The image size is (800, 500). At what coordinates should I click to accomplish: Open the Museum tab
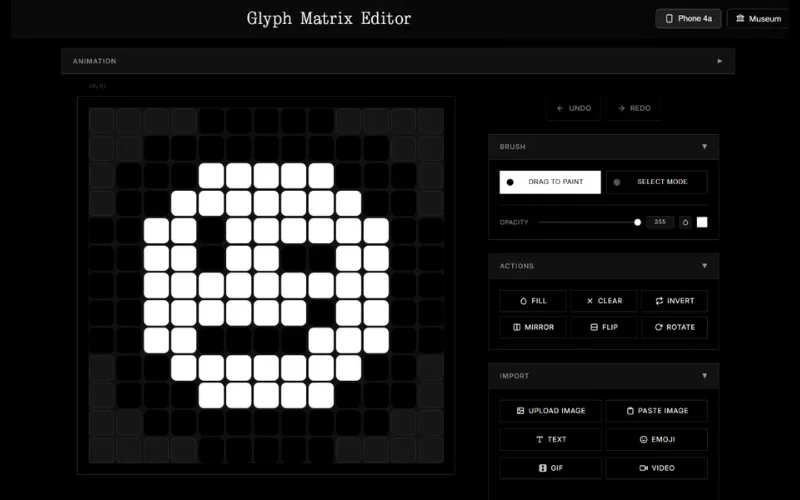point(759,18)
